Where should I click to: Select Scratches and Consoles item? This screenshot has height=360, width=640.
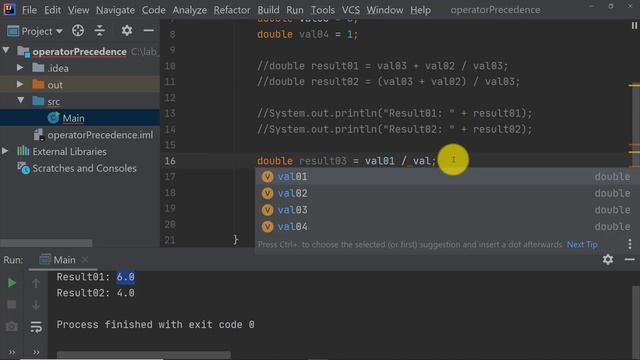click(x=84, y=169)
